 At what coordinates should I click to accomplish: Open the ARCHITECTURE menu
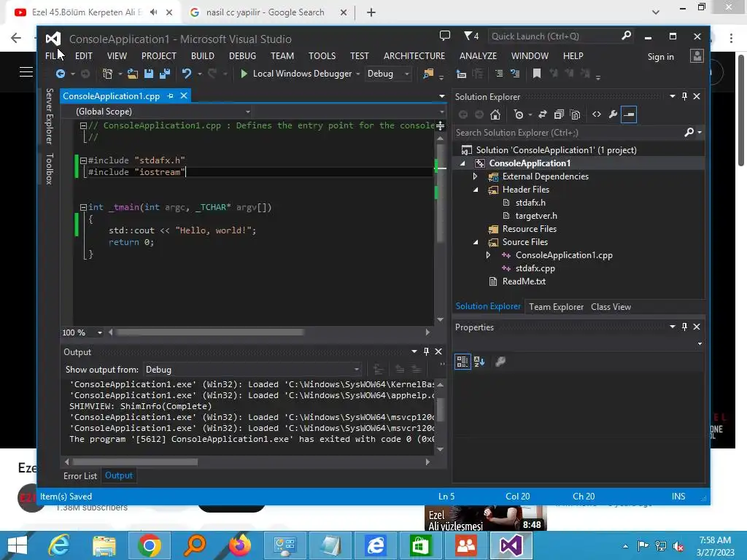[414, 56]
